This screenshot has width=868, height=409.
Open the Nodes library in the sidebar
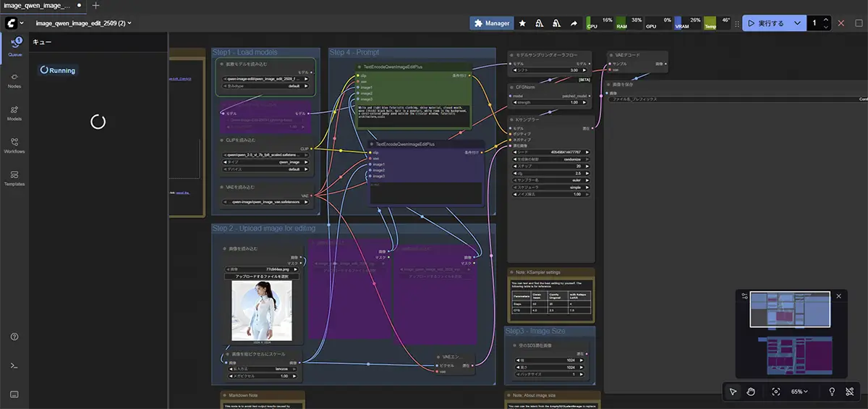tap(14, 80)
